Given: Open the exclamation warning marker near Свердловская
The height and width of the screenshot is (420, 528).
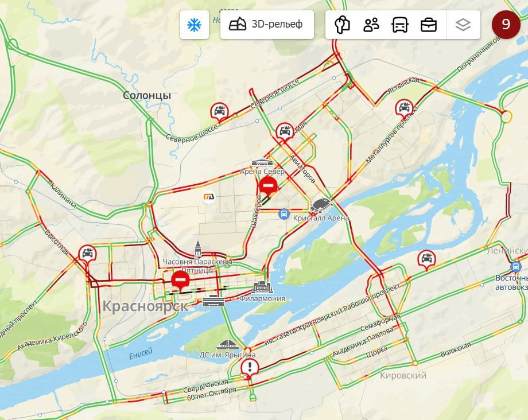Looking at the screenshot, I should click(x=250, y=368).
